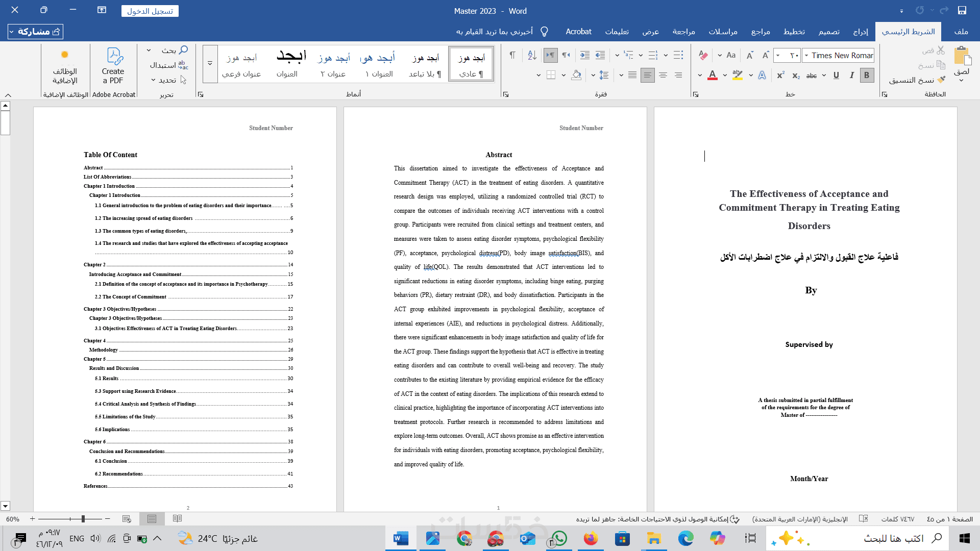Screen dimensions: 980x551
Task: Toggle Underline formatting button
Action: pos(836,76)
